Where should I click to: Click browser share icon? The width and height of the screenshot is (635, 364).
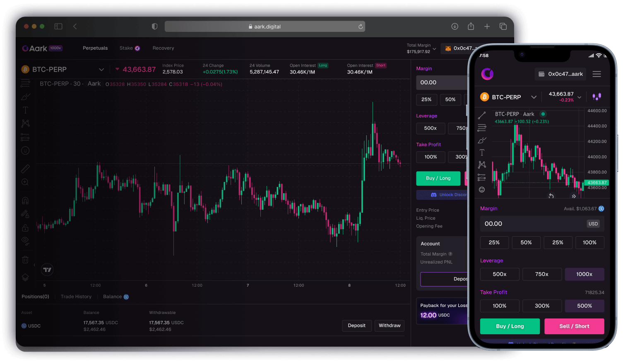(x=471, y=26)
